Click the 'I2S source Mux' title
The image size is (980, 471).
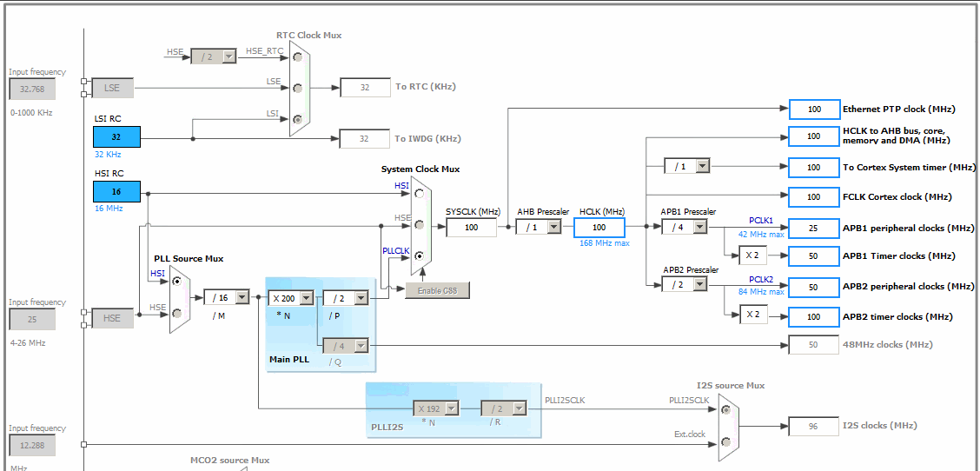731,385
